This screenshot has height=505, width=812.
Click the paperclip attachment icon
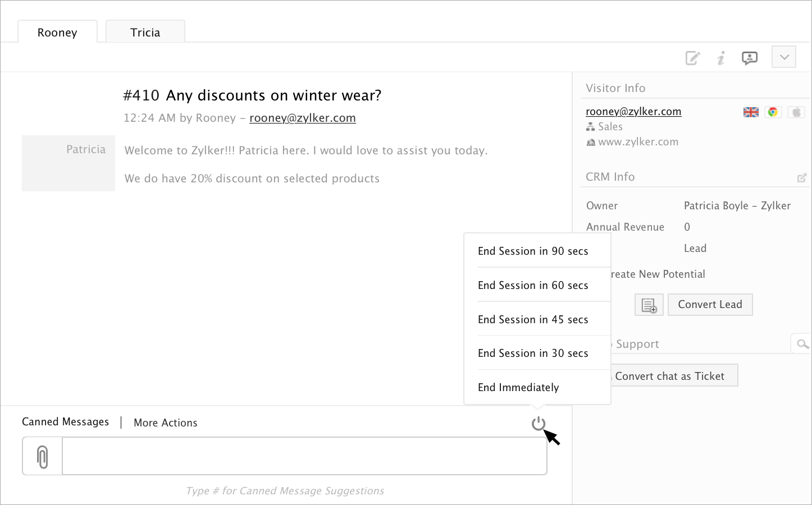(x=42, y=457)
